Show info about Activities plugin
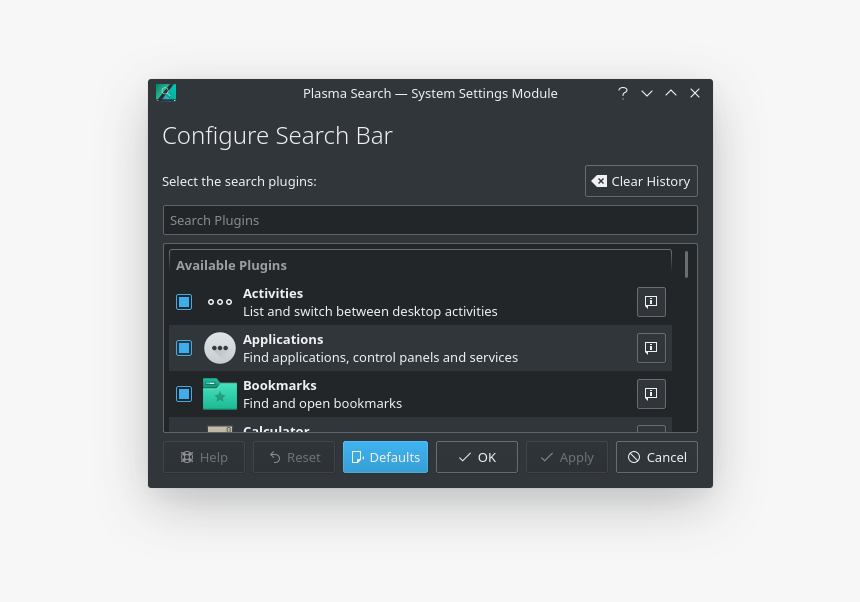Image resolution: width=860 pixels, height=602 pixels. pyautogui.click(x=651, y=302)
